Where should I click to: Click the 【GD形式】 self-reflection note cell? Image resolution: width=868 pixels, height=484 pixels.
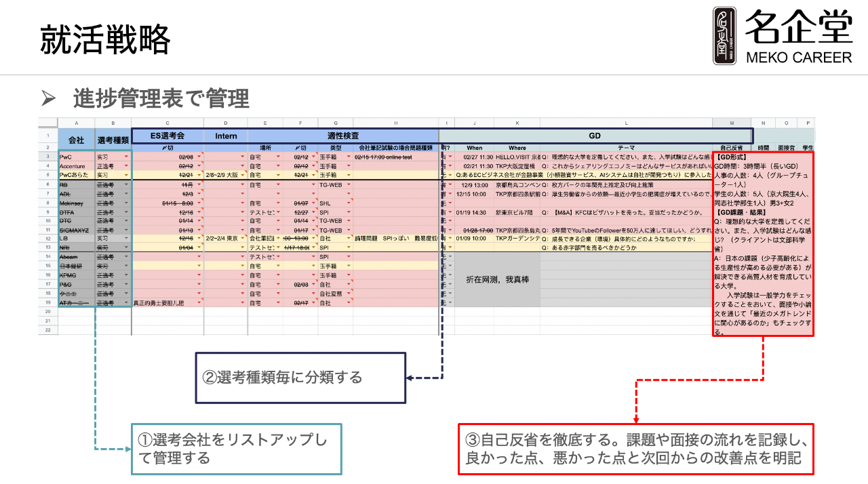[763, 244]
